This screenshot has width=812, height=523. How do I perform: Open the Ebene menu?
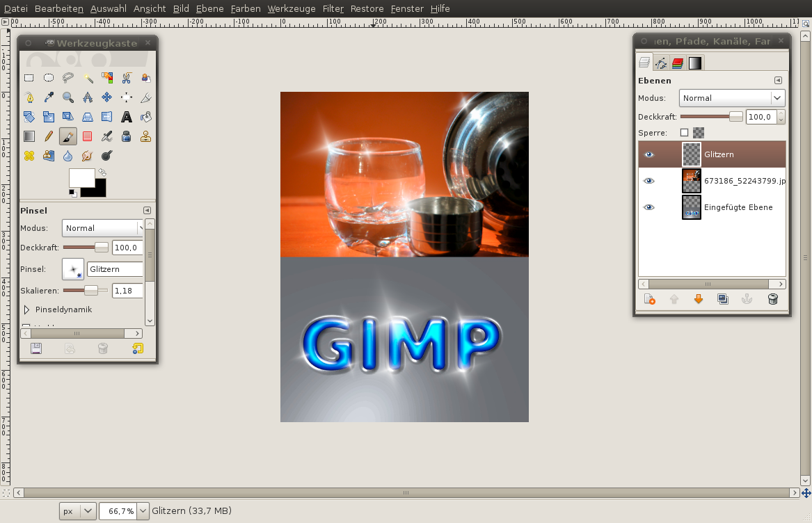coord(209,9)
